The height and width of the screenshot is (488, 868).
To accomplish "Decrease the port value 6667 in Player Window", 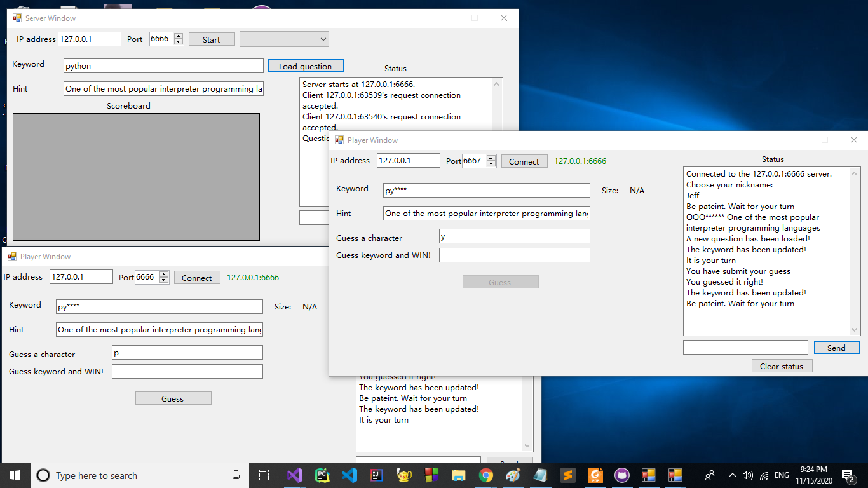I will (x=491, y=164).
